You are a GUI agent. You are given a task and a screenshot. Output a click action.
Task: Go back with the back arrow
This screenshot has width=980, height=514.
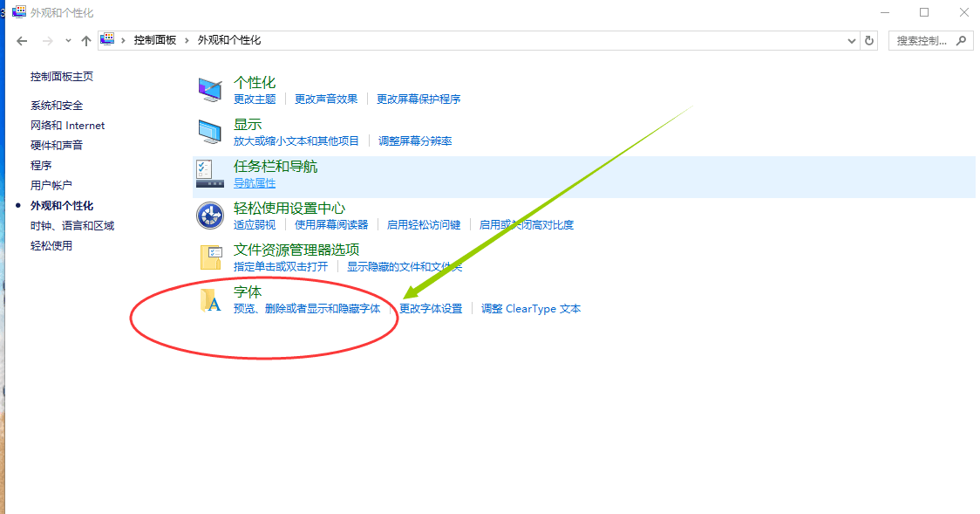22,41
